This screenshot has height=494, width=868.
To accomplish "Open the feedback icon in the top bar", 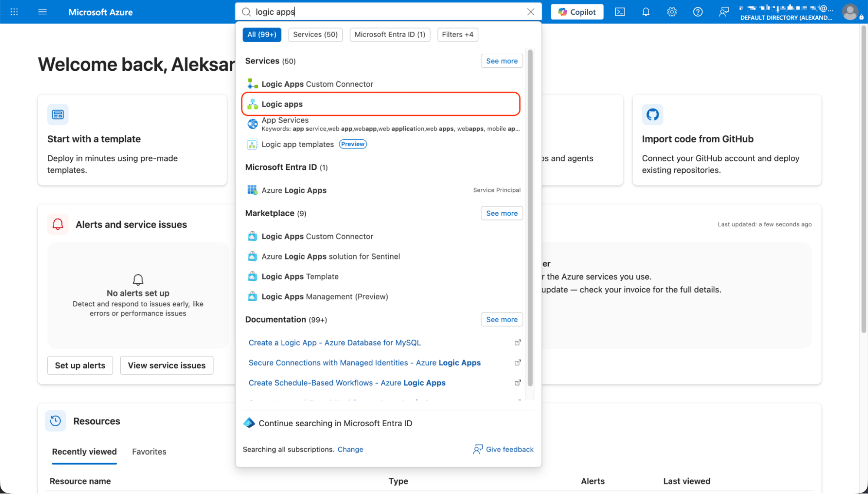I will (723, 12).
